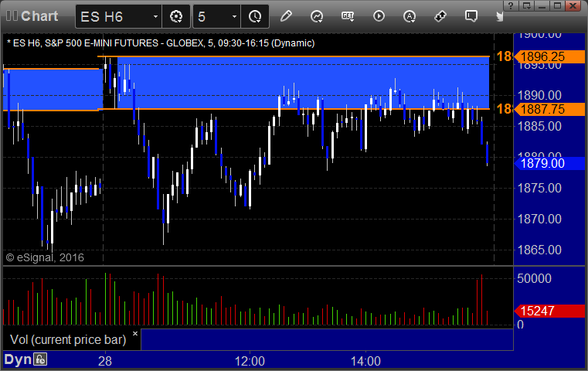The height and width of the screenshot is (371, 588).
Task: Open the chart studies icon menu
Action: click(x=317, y=16)
